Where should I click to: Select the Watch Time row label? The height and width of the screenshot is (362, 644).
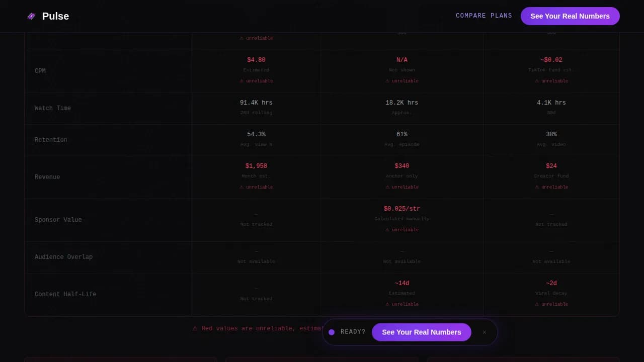click(52, 108)
